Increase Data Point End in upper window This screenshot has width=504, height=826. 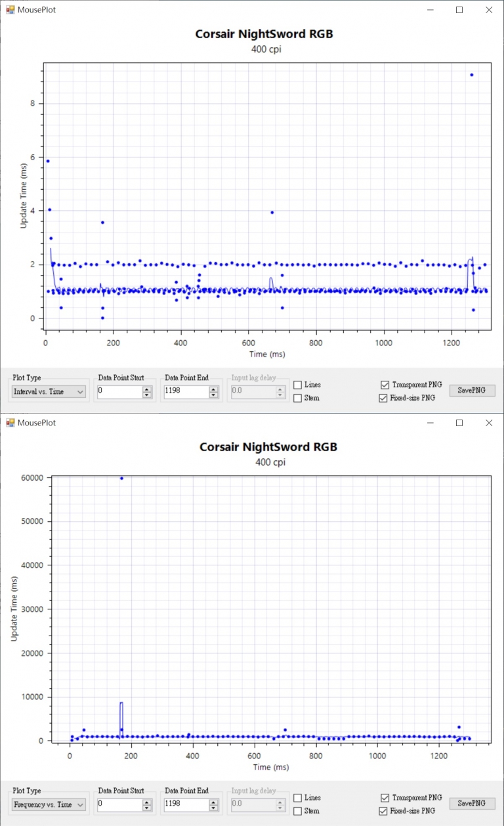[214, 389]
